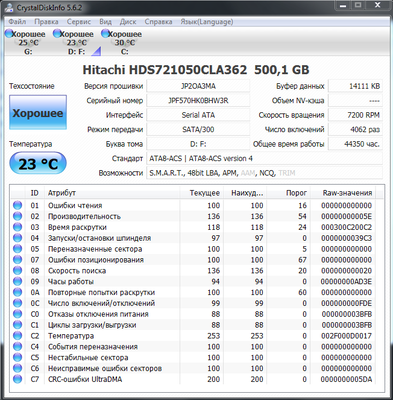The width and height of the screenshot is (393, 400).
Task: Select the G: drive status orb
Action: [x=9, y=33]
